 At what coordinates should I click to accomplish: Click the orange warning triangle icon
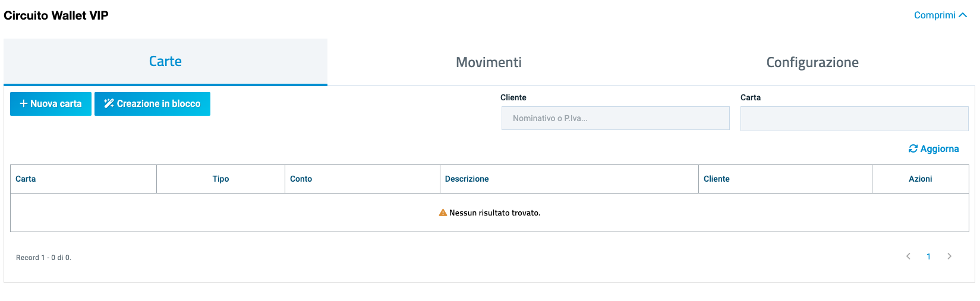443,213
